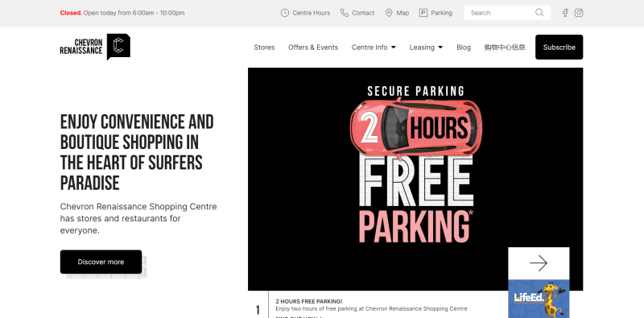Click the 'Open today from 6:00am - 10:00pm' text
The image size is (644, 318).
(x=134, y=13)
